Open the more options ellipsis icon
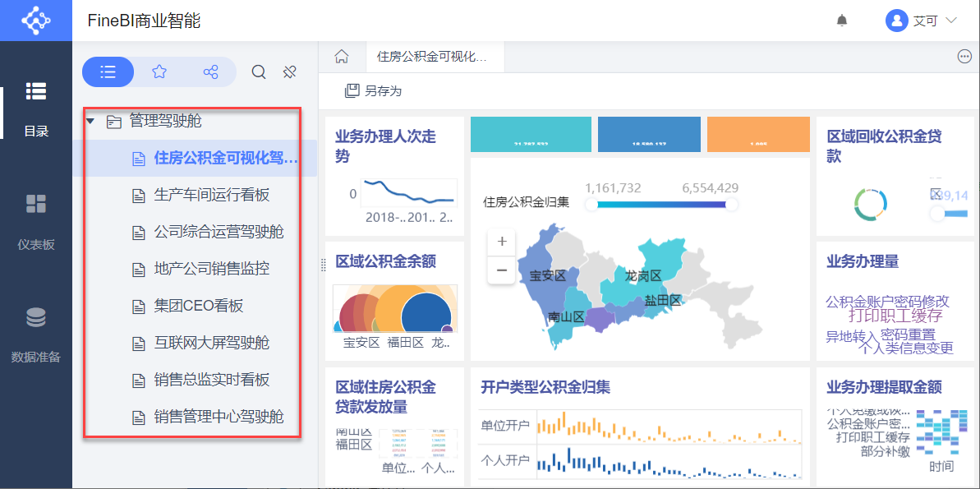Viewport: 980px width, 489px height. pos(964,57)
